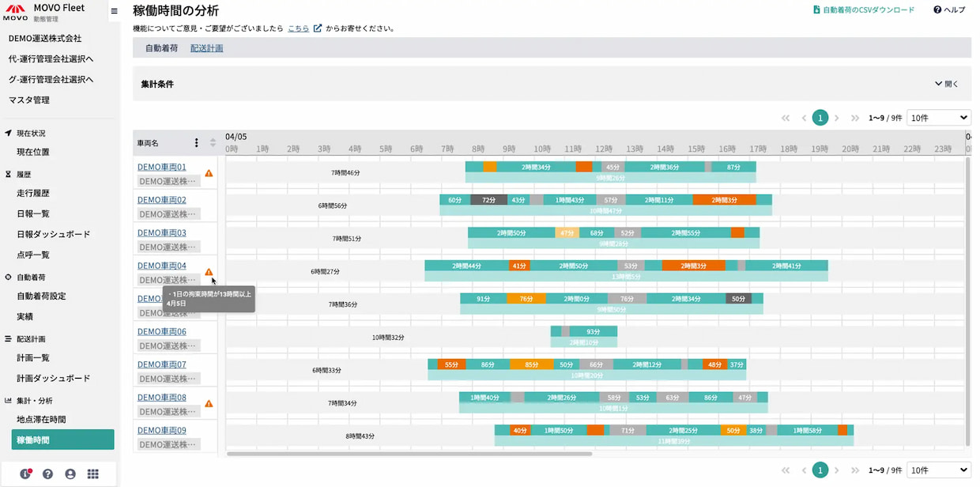The width and height of the screenshot is (980, 487).
Task: Expand the 集計条件 panel with 開く
Action: tap(946, 84)
